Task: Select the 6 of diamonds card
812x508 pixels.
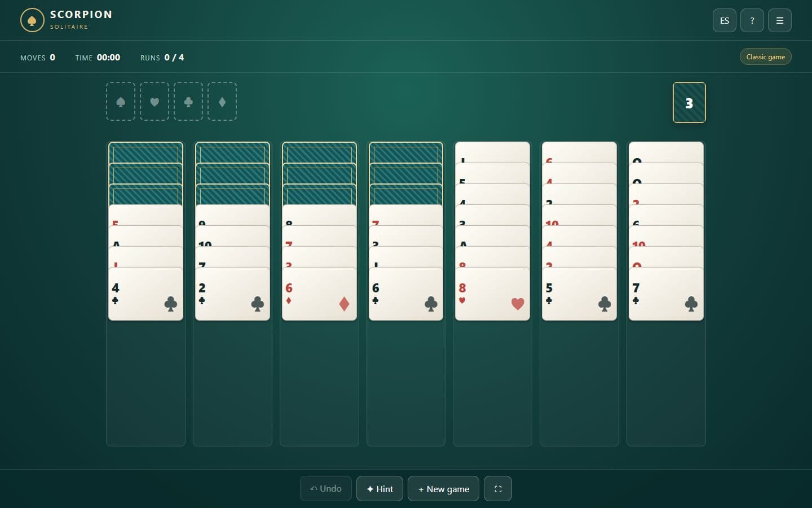Action: coord(319,294)
